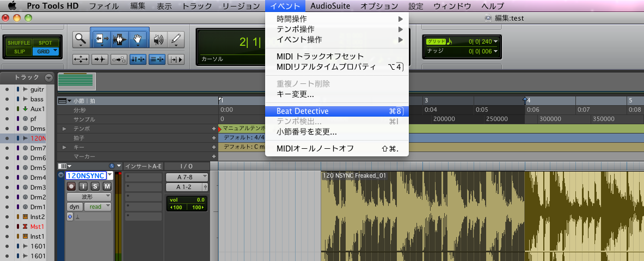Toggle show/hide dot for Drms track

(x=7, y=129)
